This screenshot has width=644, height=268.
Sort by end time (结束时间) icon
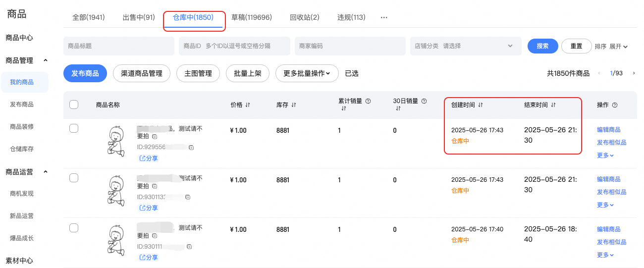pyautogui.click(x=553, y=105)
